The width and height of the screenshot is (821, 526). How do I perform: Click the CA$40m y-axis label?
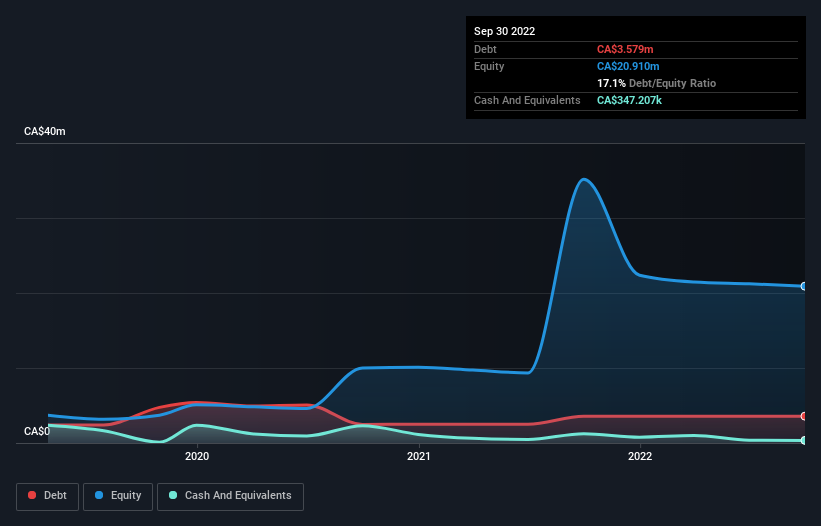click(x=45, y=131)
